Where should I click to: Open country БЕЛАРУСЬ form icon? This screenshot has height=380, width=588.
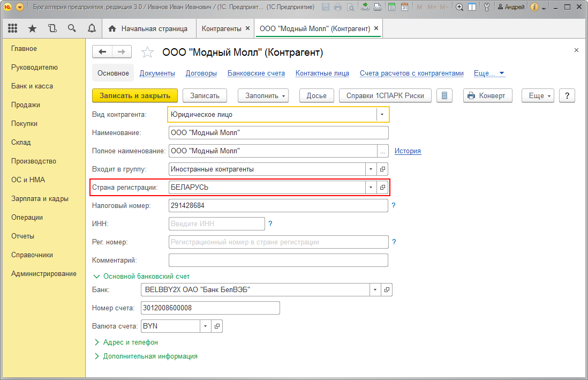(x=382, y=187)
